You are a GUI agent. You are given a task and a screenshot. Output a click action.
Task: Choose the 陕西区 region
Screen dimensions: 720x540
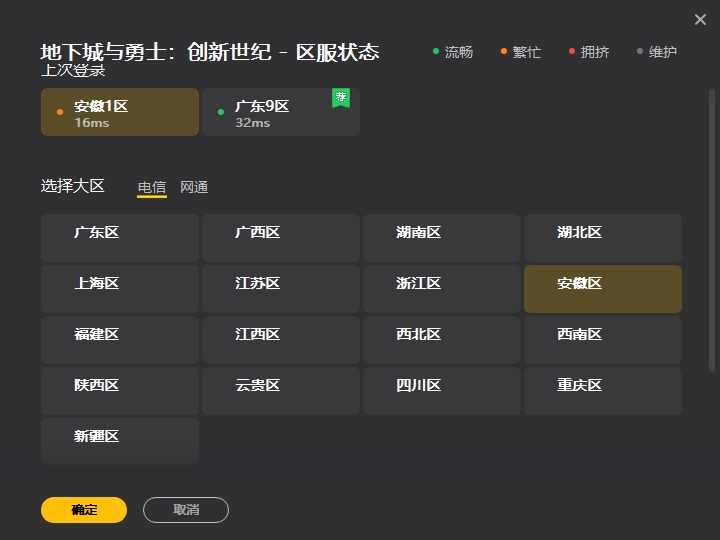coord(120,391)
